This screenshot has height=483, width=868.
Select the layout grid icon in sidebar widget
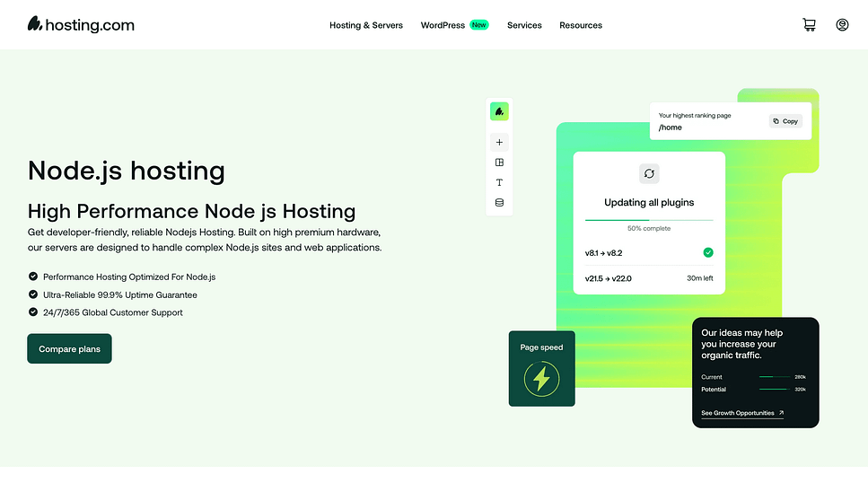tap(499, 162)
